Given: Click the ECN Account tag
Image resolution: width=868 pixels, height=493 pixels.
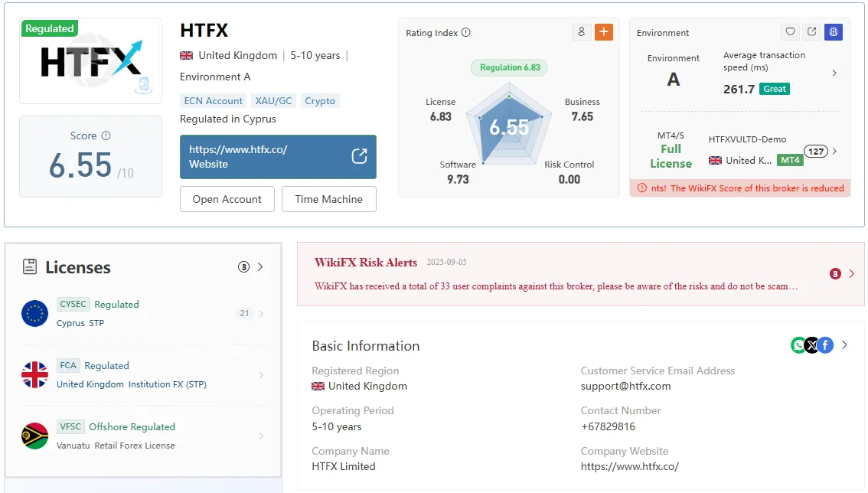Looking at the screenshot, I should click(x=213, y=101).
